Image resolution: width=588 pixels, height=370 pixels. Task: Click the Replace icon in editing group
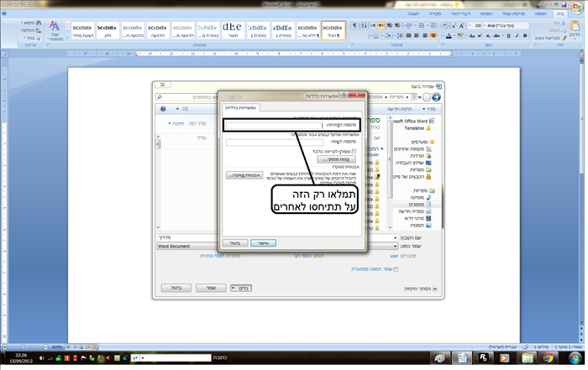pyautogui.click(x=39, y=30)
